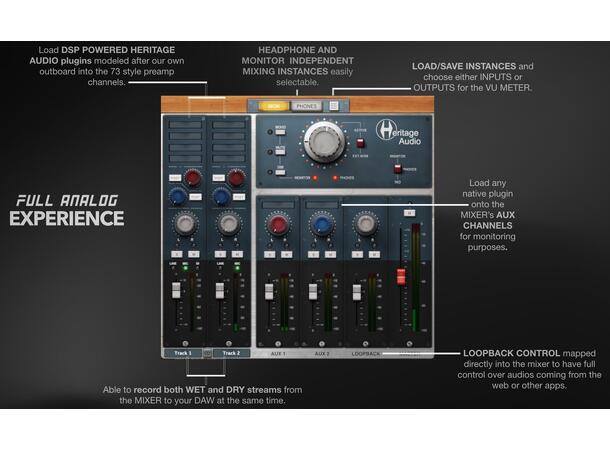Click the Heritage Audio logo
This screenshot has width=610, height=450.
[398, 133]
